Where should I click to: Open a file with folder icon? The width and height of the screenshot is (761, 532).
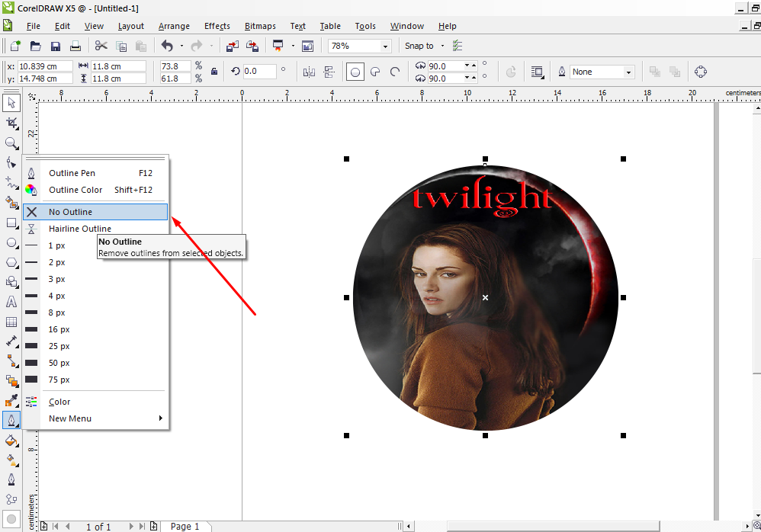[35, 46]
